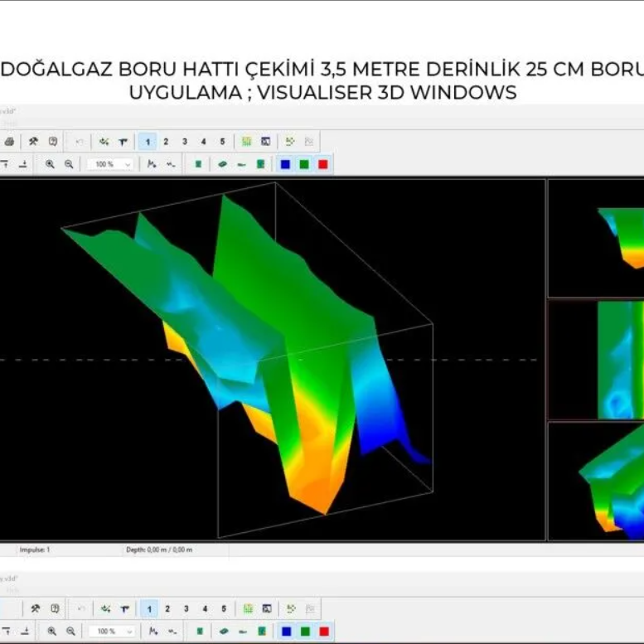Toggle green color channel in upper window
Image resolution: width=644 pixels, height=644 pixels.
304,164
